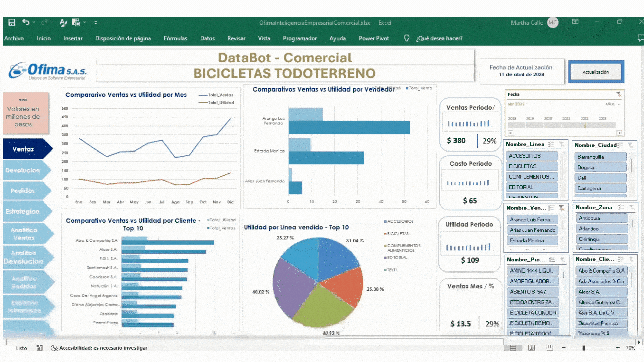Switch to Page Layout view icon
This screenshot has width=644, height=362.
point(531,348)
